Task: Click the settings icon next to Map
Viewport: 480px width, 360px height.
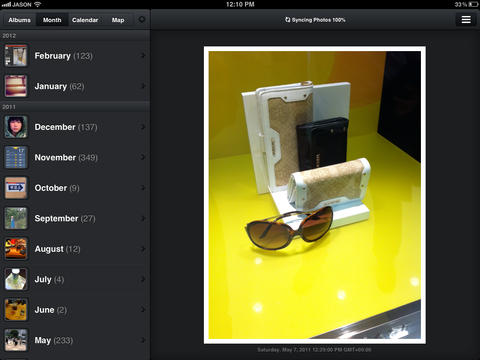Action: click(142, 19)
